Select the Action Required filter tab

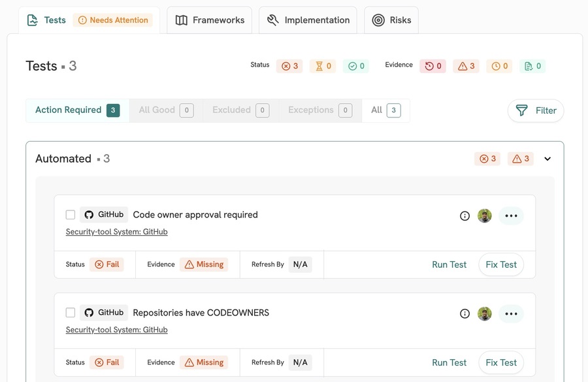tap(77, 110)
